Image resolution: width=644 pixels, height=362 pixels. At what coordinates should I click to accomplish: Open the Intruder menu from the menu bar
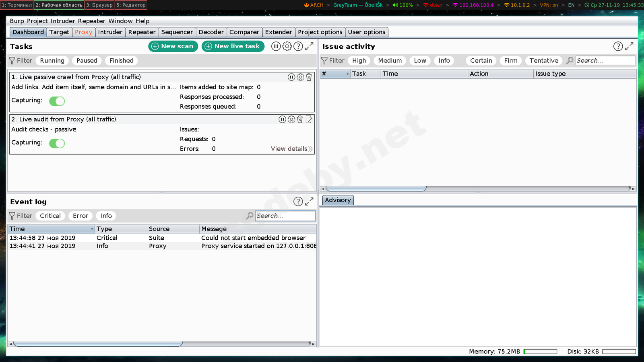tap(62, 21)
